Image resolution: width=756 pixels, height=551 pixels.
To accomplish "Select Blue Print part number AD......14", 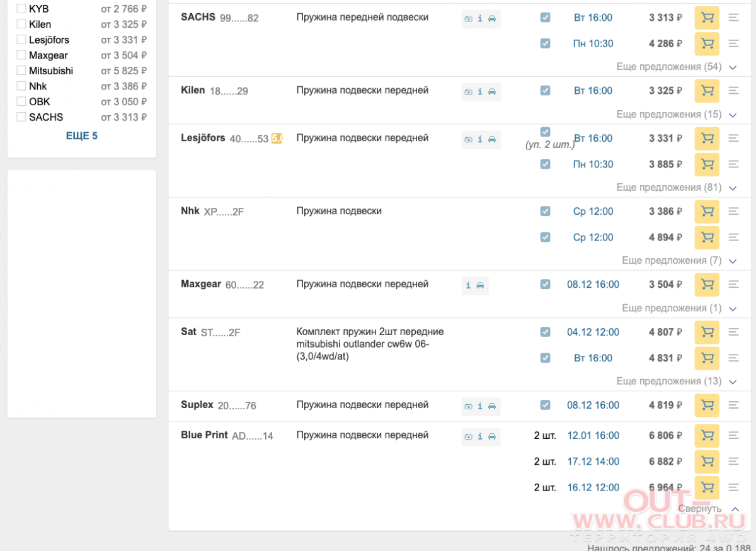I will click(253, 436).
